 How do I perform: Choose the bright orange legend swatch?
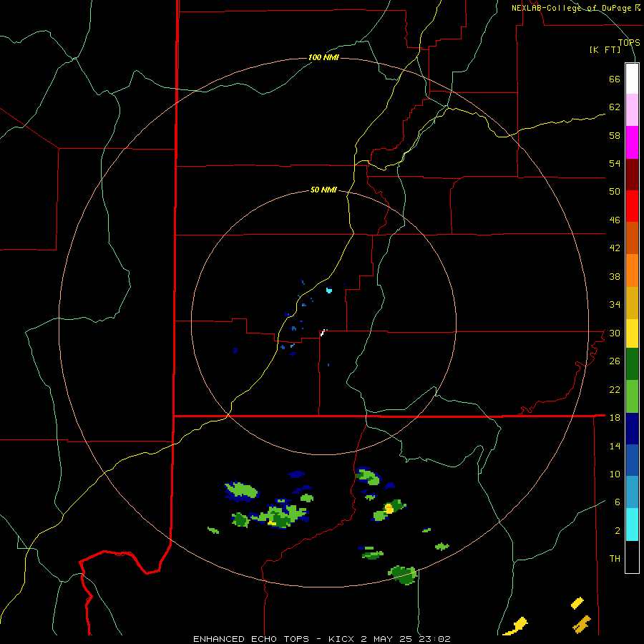click(x=632, y=270)
